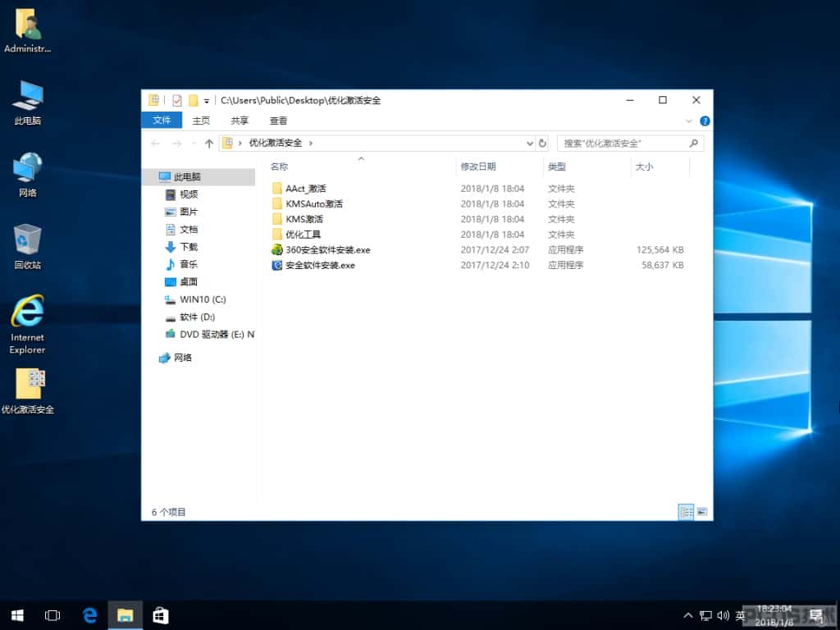Click the search magnifier icon
This screenshot has height=630, width=840.
click(694, 143)
